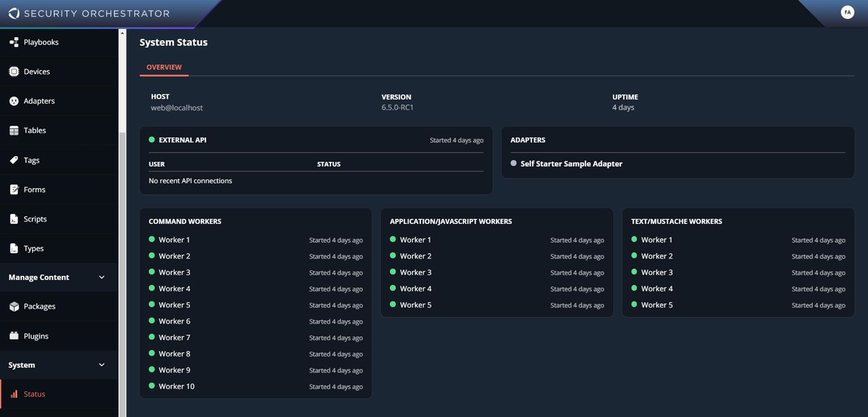
Task: Click the EXTERNAL API heading
Action: pyautogui.click(x=182, y=140)
